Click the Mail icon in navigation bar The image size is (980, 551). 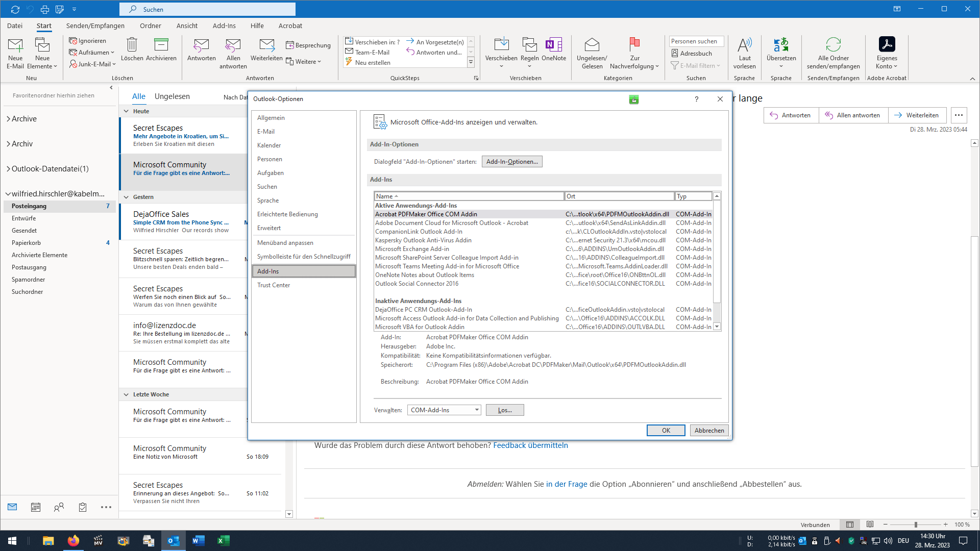[x=12, y=507]
